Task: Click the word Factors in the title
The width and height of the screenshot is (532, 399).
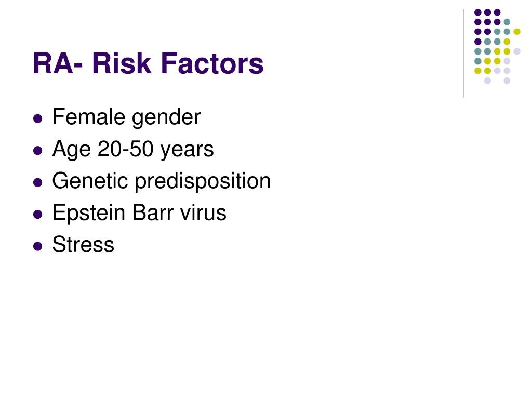Action: pyautogui.click(x=212, y=63)
